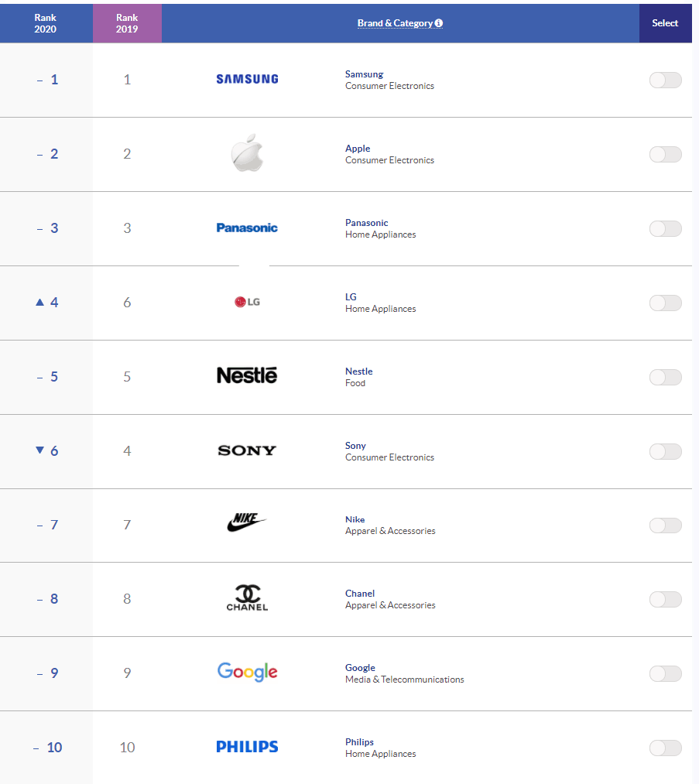
Task: Select the Rank 2019 column header
Action: pyautogui.click(x=127, y=23)
